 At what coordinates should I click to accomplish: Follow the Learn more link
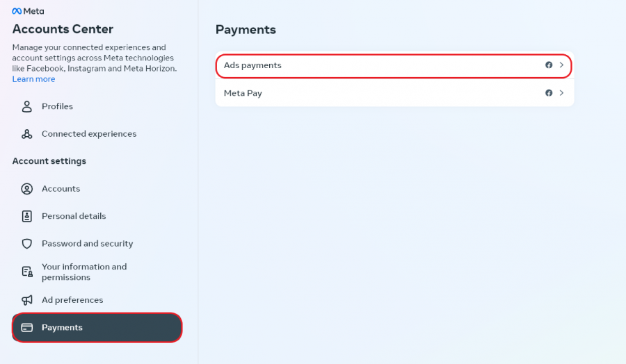pos(33,79)
